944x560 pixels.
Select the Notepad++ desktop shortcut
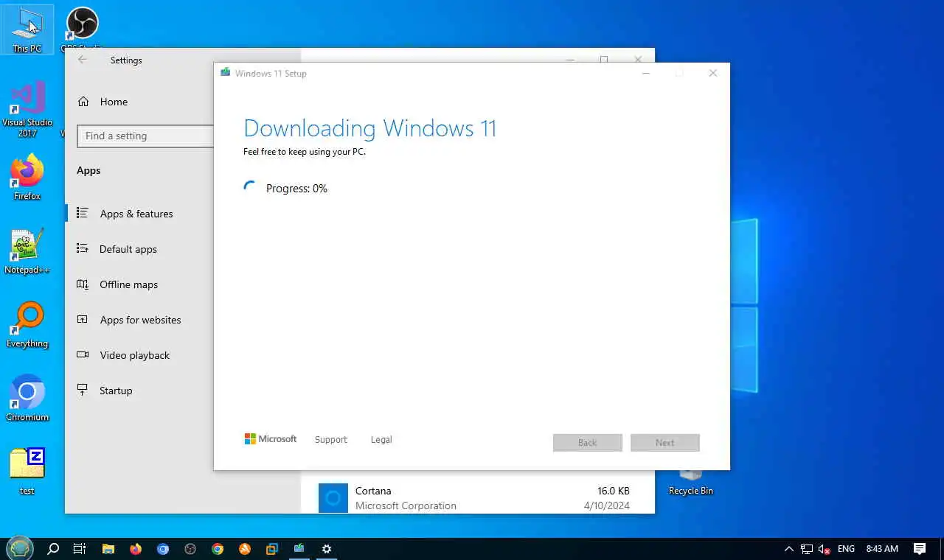point(27,251)
